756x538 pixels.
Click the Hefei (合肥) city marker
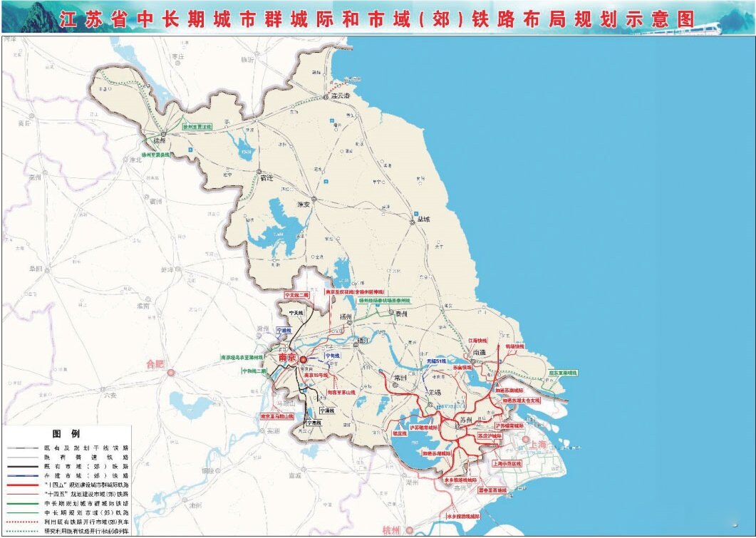(x=170, y=372)
